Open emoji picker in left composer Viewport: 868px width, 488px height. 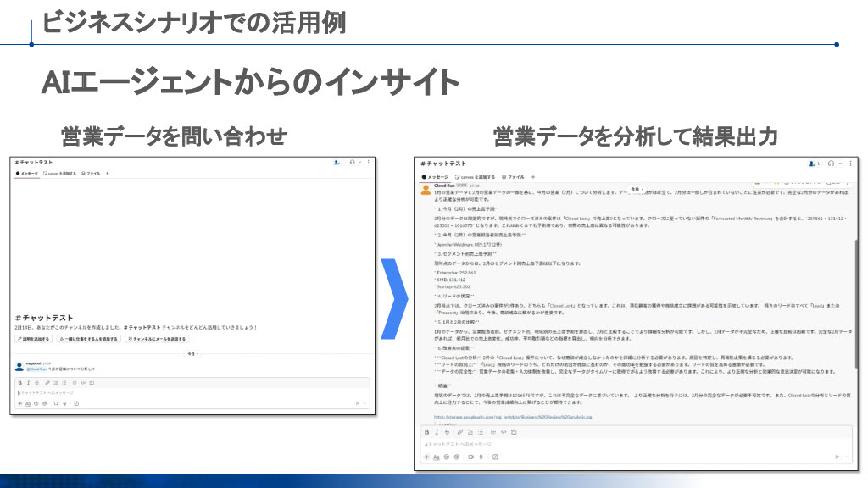point(36,403)
